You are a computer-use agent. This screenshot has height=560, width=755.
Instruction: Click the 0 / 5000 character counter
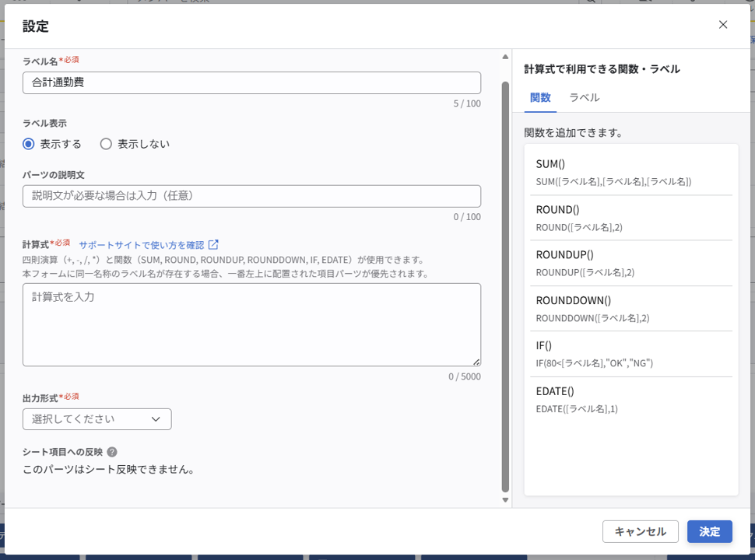coord(465,376)
